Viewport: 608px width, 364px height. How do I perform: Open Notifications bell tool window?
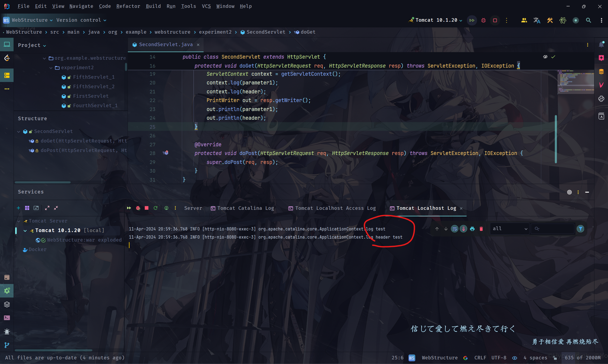tap(601, 45)
